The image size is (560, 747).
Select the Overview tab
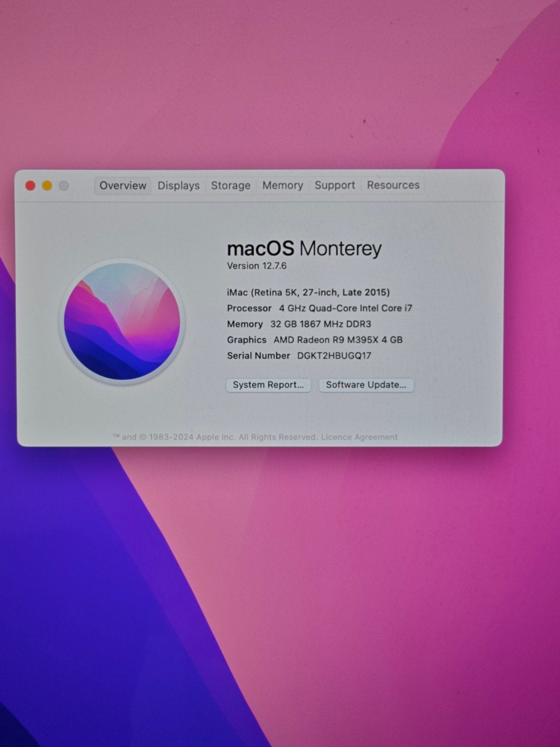pos(123,185)
